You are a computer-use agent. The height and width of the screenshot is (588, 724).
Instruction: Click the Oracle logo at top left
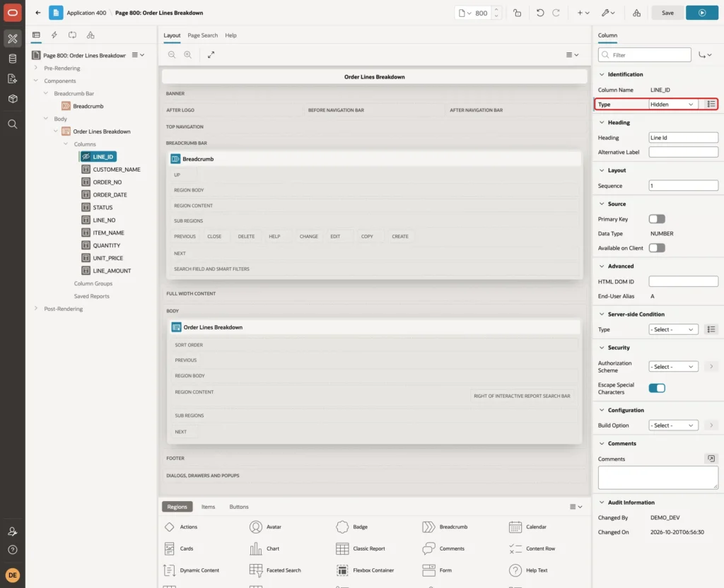13,13
